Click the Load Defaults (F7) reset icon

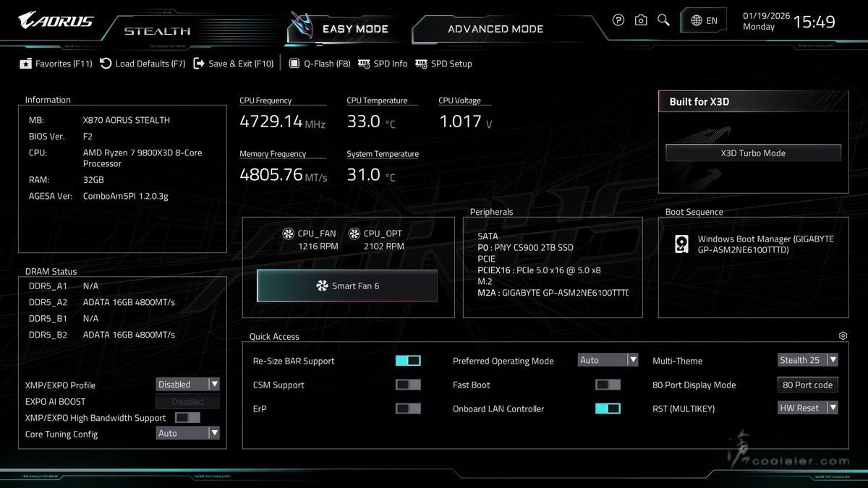point(106,64)
